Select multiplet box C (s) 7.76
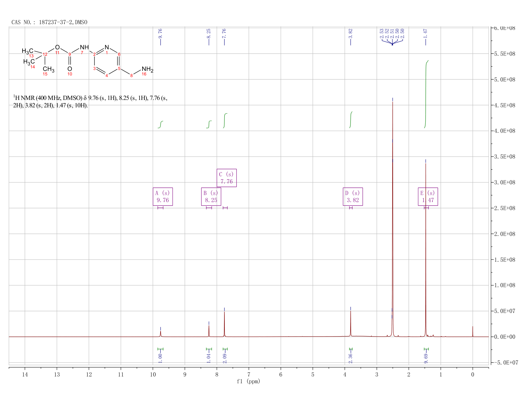The height and width of the screenshot is (411, 532). point(227,178)
